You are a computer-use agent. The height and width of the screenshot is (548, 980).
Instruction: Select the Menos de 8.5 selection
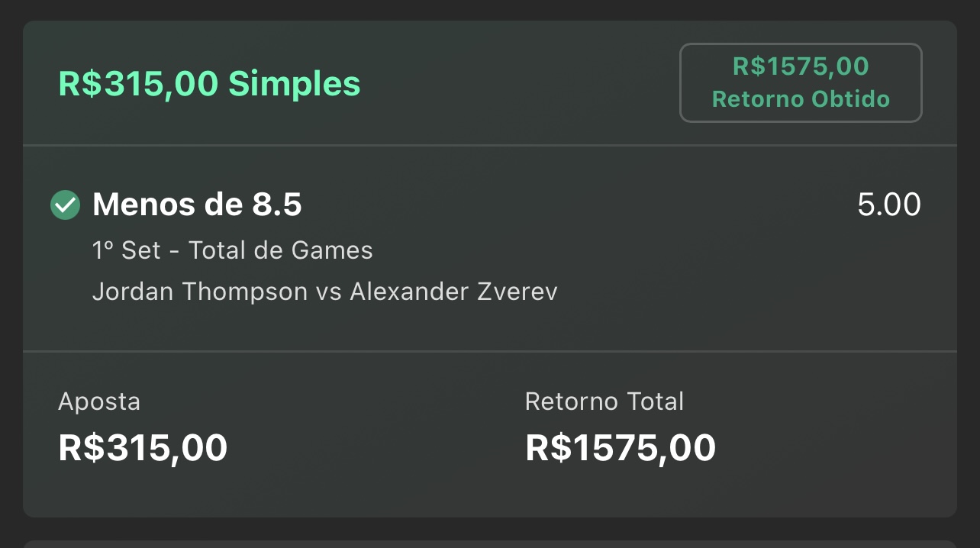[197, 205]
